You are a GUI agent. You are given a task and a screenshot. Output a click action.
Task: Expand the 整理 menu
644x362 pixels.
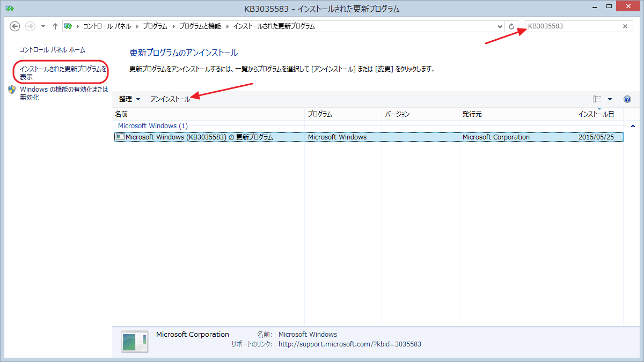point(129,99)
